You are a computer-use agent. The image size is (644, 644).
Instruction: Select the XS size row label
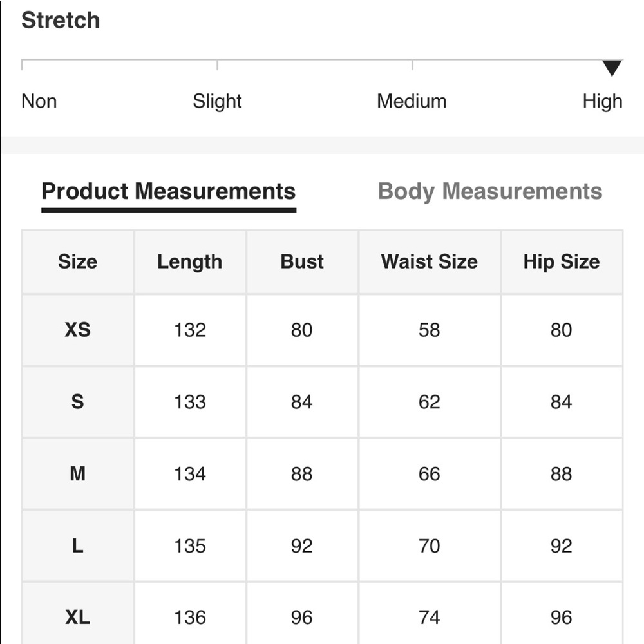click(77, 330)
